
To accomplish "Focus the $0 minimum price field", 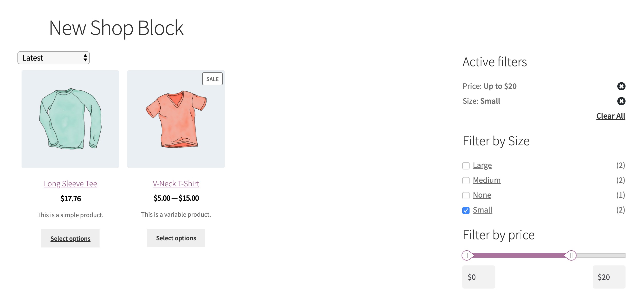I will (479, 277).
